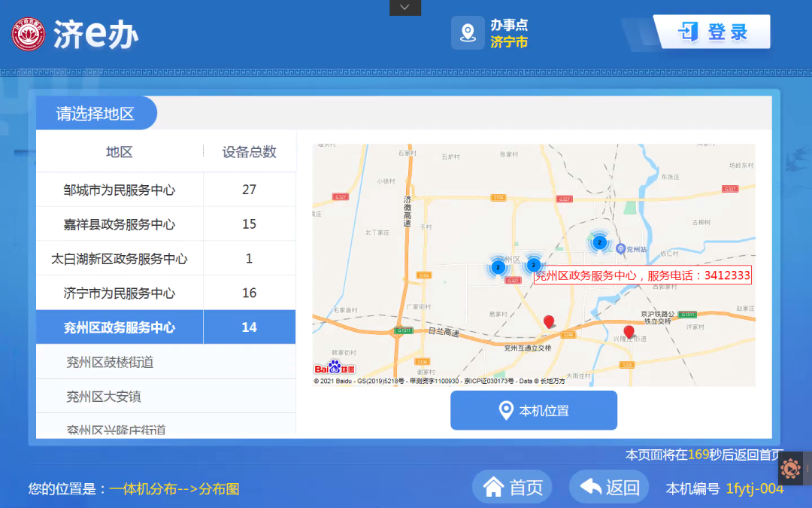Screen dimensions: 812x508
Task: Click the 兖州区政务服务中心 phone tooltip label
Action: (642, 275)
